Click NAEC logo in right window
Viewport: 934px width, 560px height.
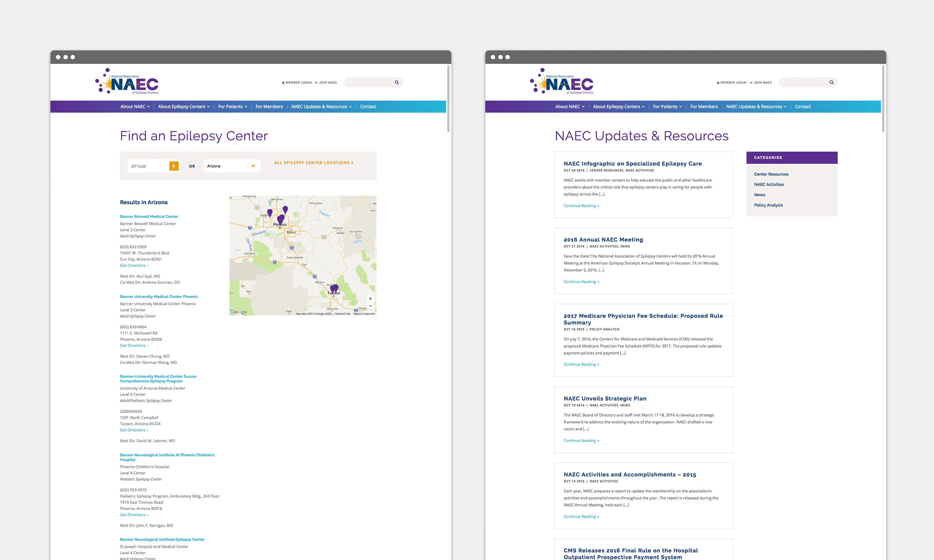coord(562,81)
